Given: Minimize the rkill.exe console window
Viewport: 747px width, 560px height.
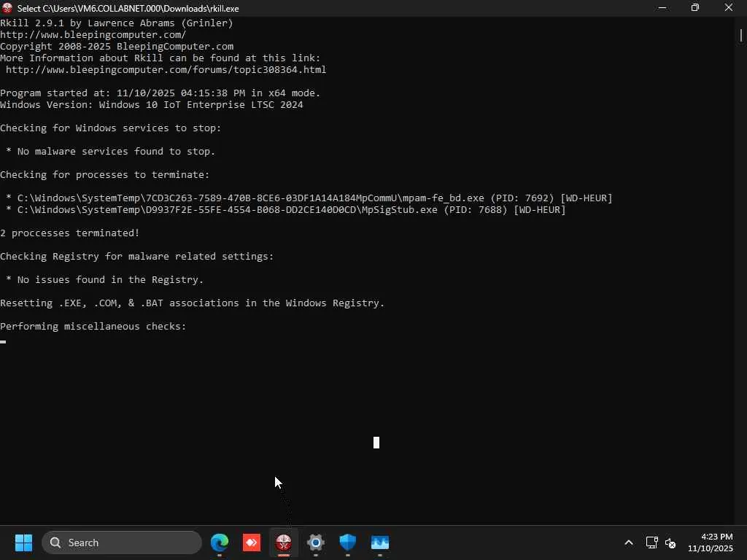Looking at the screenshot, I should (x=662, y=8).
